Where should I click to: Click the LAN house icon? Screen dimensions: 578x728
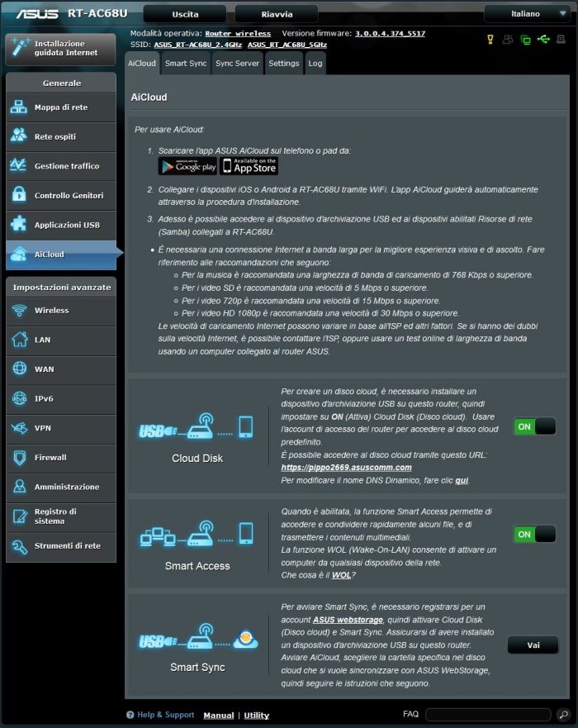click(19, 340)
